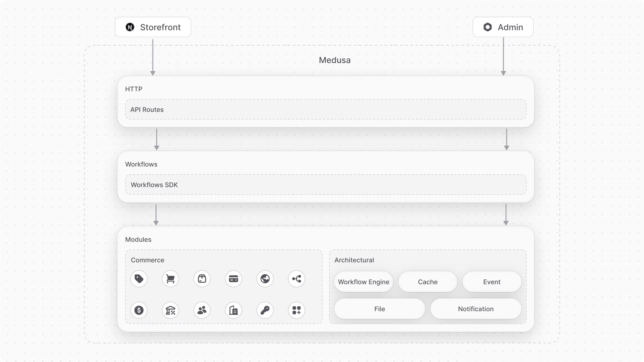Expand the Workflows SDK section
Viewport: 644px width, 362px height.
(154, 185)
